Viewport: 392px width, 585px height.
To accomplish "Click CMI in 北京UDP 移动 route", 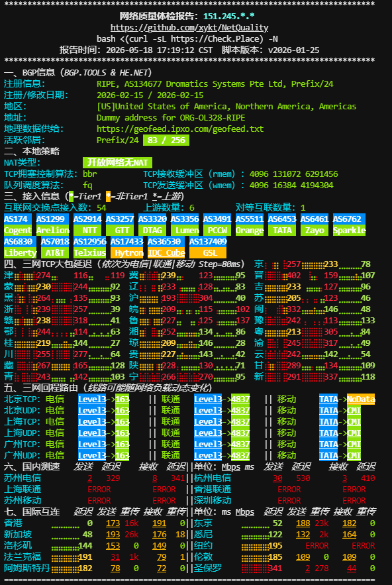I will tap(354, 410).
